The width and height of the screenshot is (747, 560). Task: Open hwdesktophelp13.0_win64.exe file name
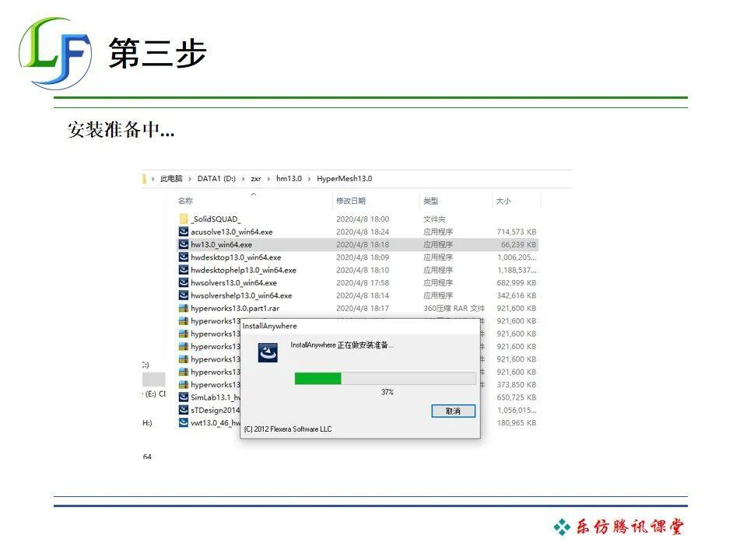[244, 270]
